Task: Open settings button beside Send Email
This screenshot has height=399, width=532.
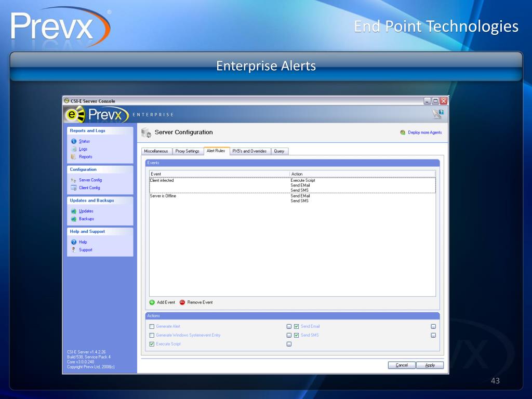Action: tap(433, 326)
